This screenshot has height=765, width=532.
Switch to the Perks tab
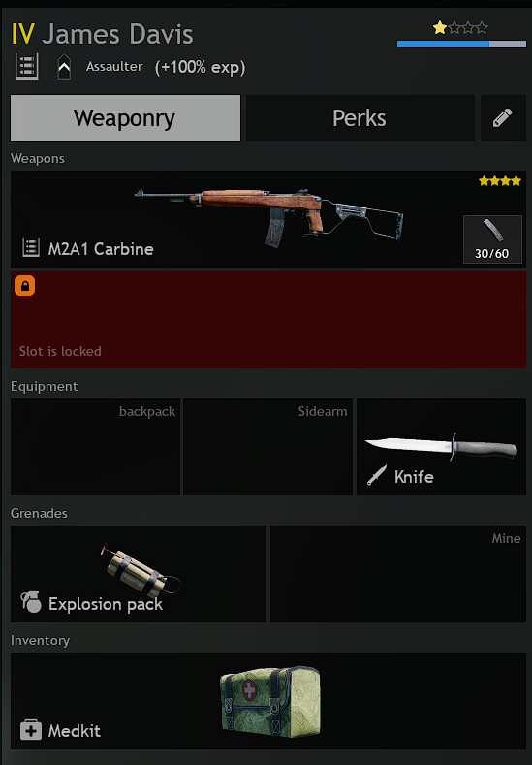[x=360, y=118]
